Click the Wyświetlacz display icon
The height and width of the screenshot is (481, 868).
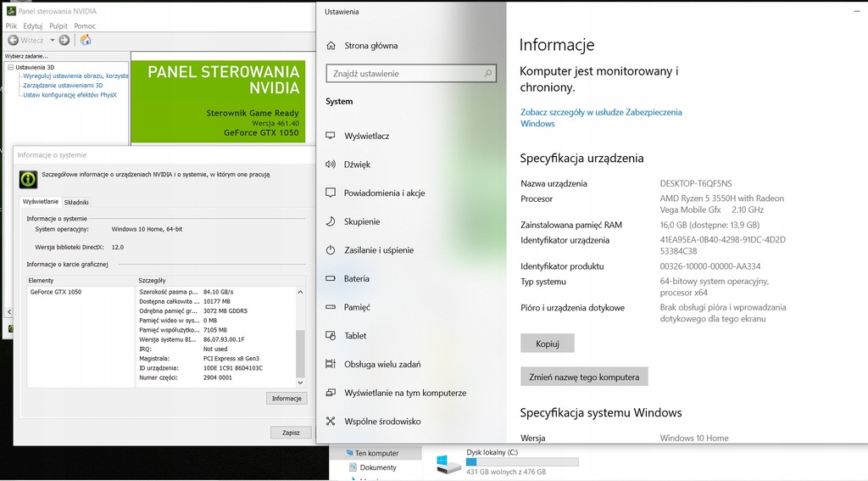point(331,136)
